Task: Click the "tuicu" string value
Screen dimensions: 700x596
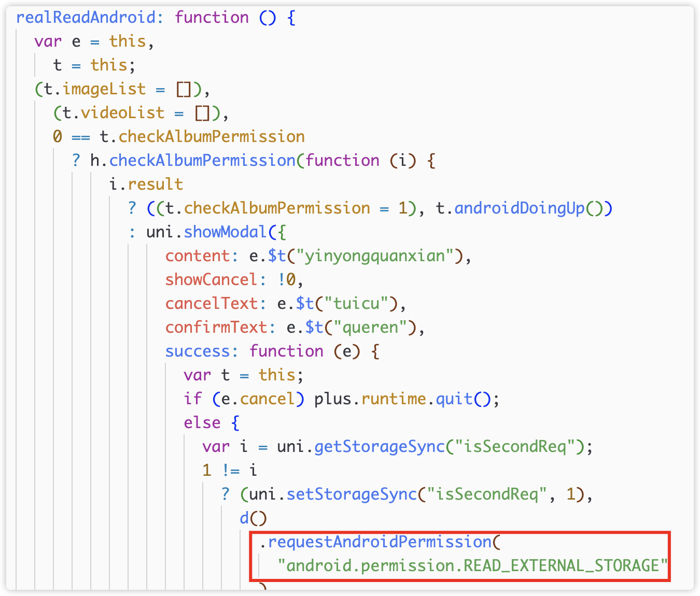Action: [x=356, y=304]
